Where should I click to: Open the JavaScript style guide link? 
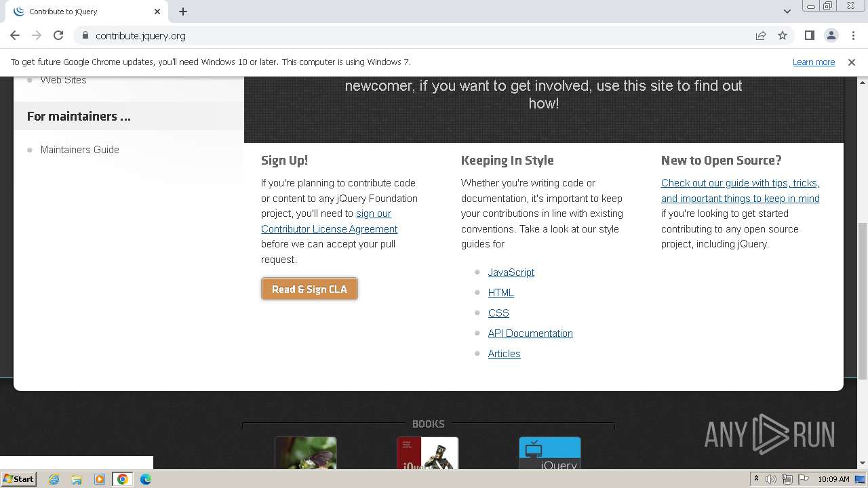coord(511,272)
